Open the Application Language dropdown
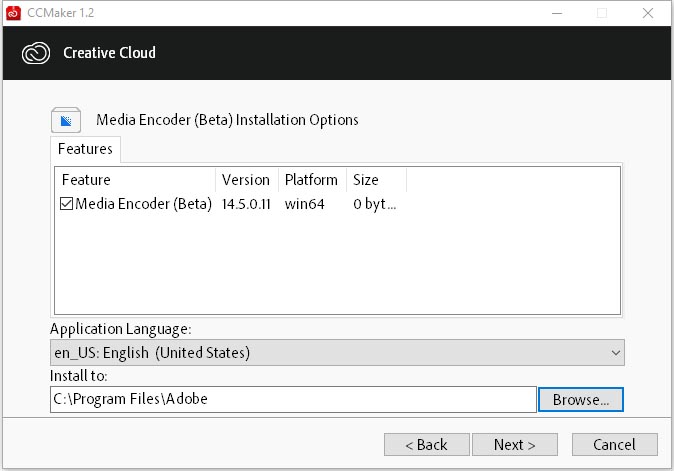Image resolution: width=674 pixels, height=471 pixels. 337,352
